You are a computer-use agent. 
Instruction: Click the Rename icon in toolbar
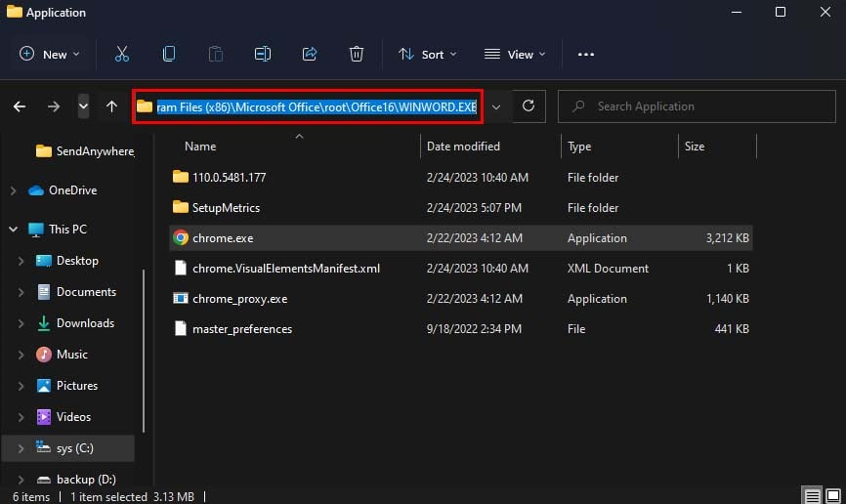pos(263,55)
